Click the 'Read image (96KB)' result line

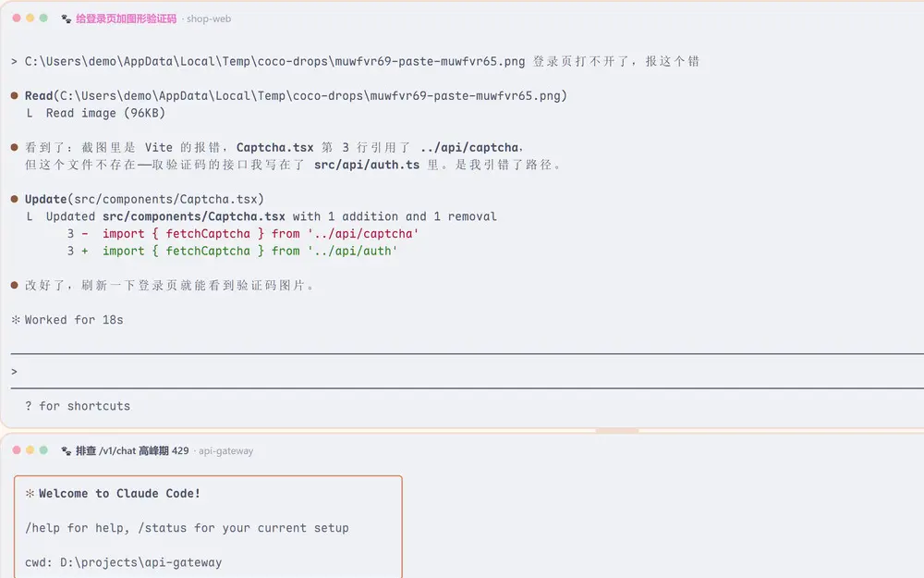click(x=105, y=113)
